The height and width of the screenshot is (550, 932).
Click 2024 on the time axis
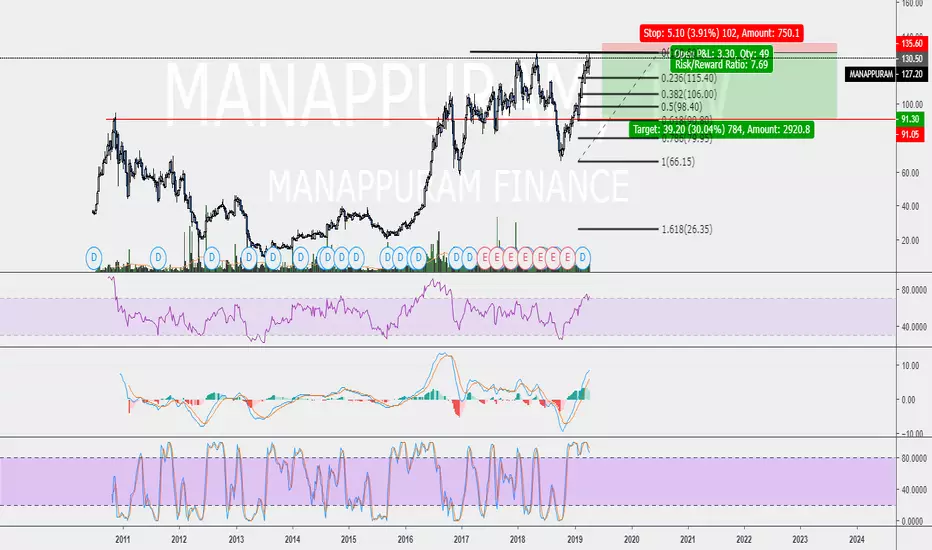click(857, 539)
